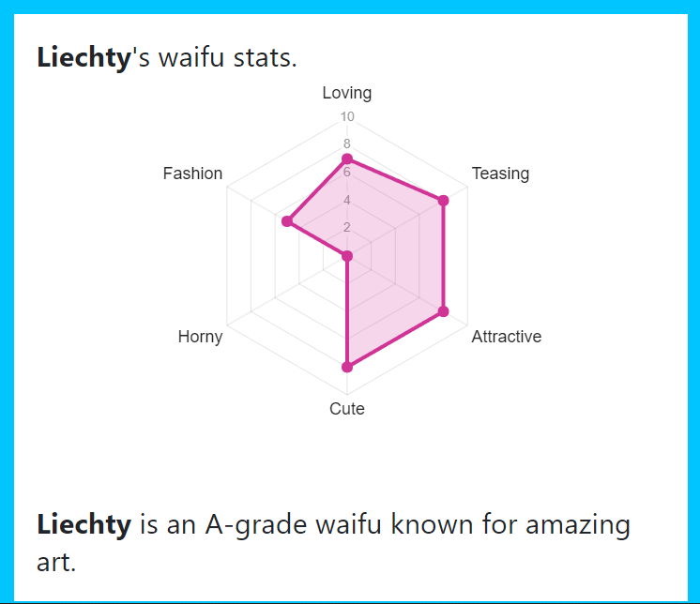The width and height of the screenshot is (700, 604).
Task: Click the Horny data point near center
Action: point(347,256)
